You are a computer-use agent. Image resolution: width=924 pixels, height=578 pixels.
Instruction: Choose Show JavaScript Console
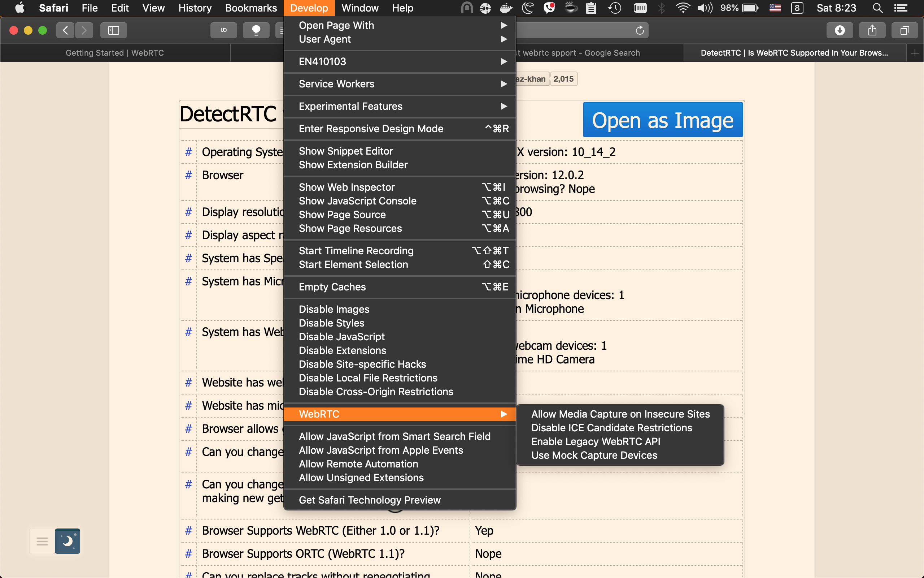[x=400, y=201]
